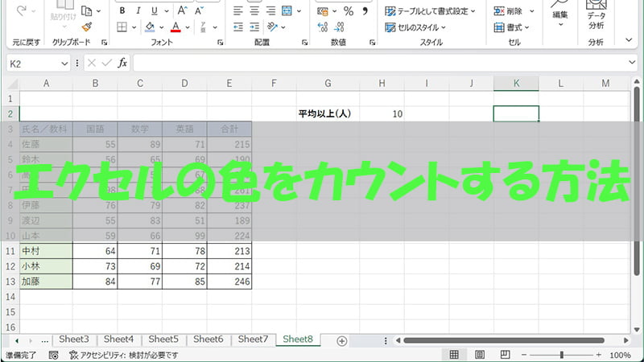644x362 pixels.
Task: Click the percent style icon
Action: pyautogui.click(x=349, y=11)
